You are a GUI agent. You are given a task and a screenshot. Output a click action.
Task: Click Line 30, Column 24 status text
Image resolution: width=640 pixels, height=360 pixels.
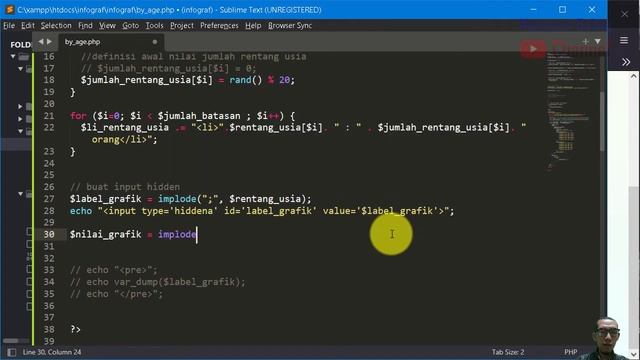52,352
